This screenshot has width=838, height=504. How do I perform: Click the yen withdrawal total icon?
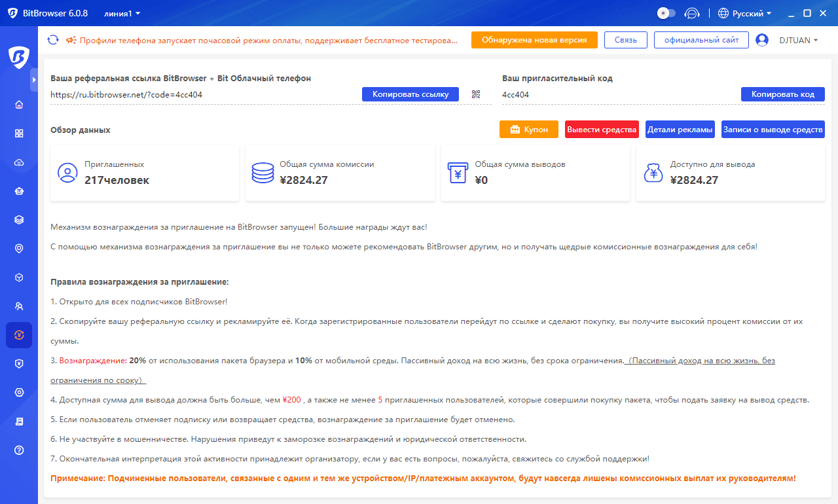pyautogui.click(x=458, y=173)
